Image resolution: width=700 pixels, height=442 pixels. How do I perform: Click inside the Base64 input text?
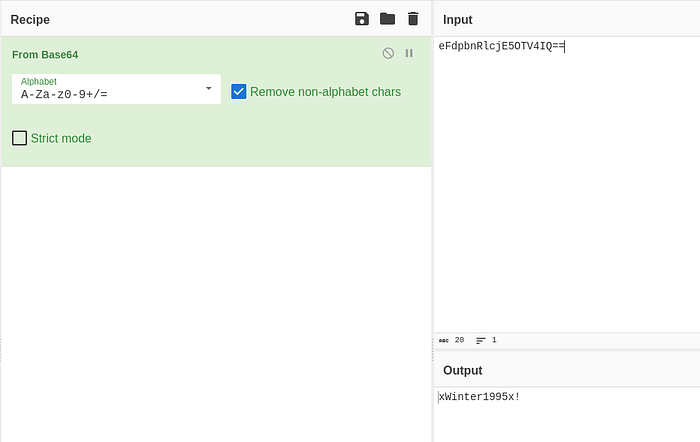(500, 46)
